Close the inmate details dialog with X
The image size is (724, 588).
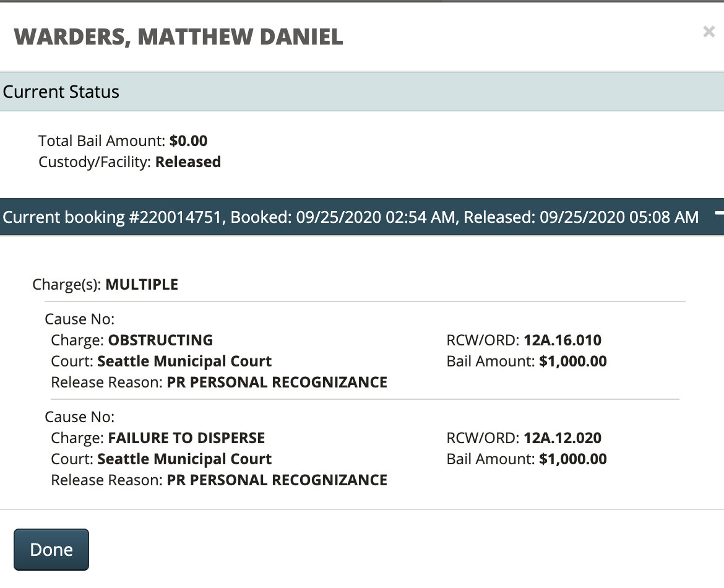point(709,32)
